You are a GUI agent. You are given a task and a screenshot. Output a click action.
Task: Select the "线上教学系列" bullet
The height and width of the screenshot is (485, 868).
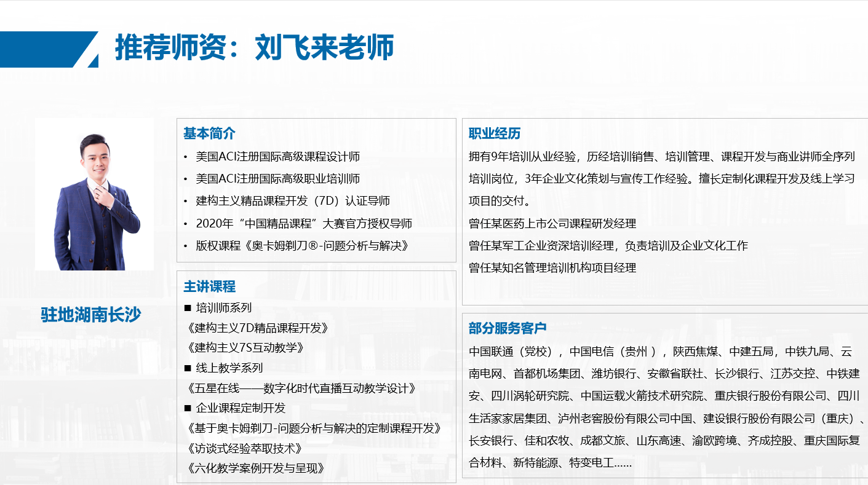point(229,368)
